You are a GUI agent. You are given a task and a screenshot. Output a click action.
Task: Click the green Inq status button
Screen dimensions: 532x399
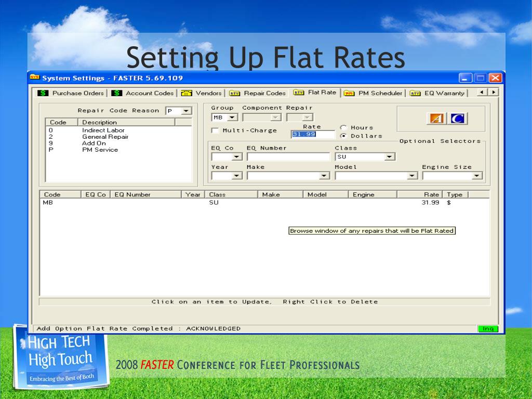coord(488,328)
